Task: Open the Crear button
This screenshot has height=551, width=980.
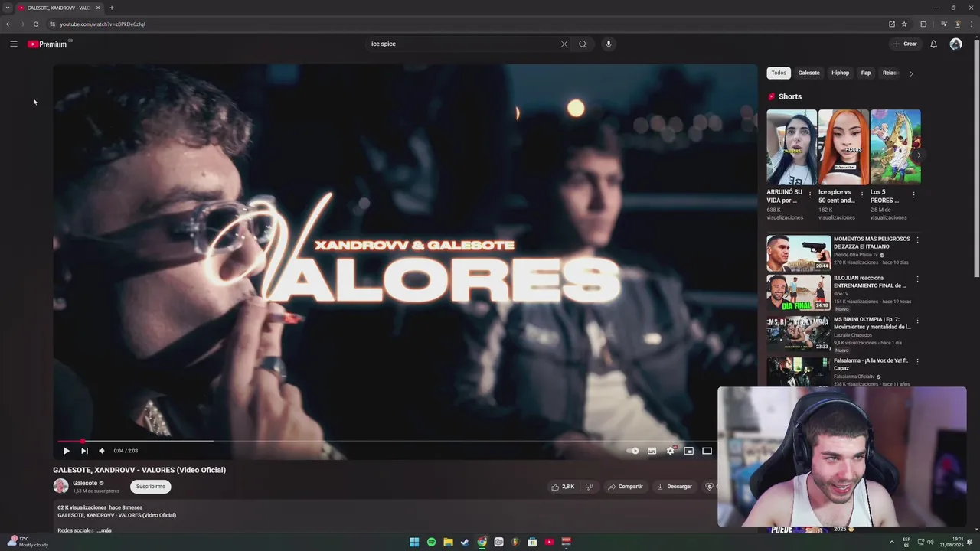Action: [x=905, y=44]
